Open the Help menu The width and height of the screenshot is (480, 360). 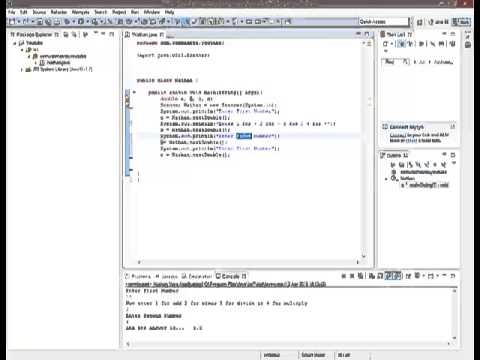(x=169, y=12)
